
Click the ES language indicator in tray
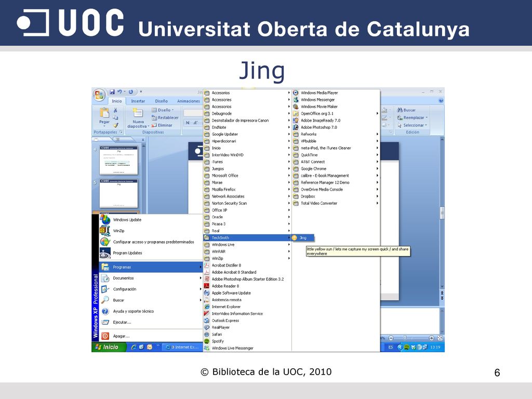[391, 347]
